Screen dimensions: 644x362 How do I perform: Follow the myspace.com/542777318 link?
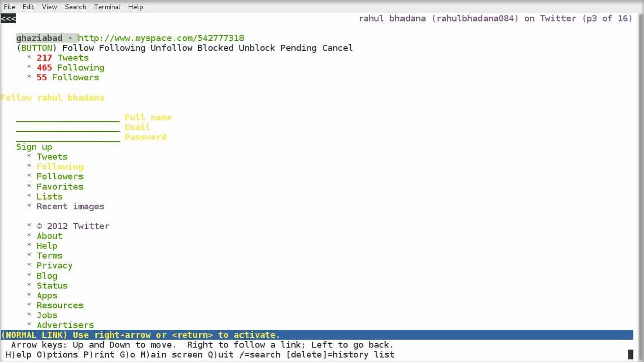(161, 38)
